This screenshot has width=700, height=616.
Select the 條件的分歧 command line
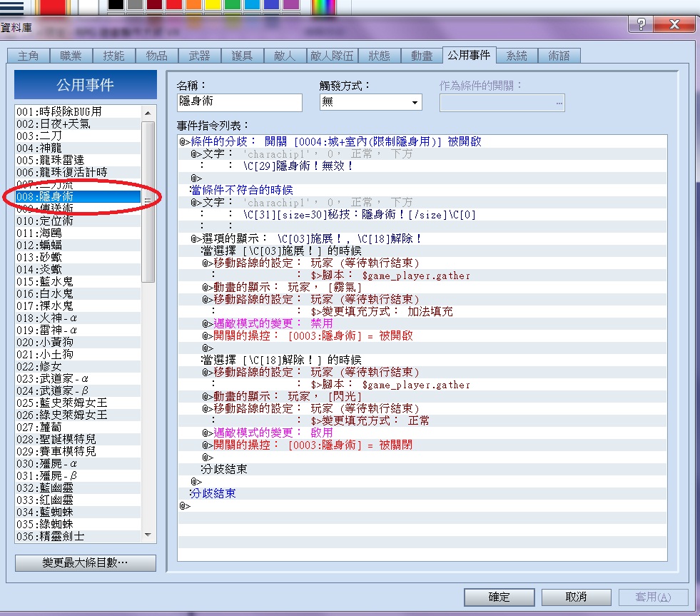point(422,141)
